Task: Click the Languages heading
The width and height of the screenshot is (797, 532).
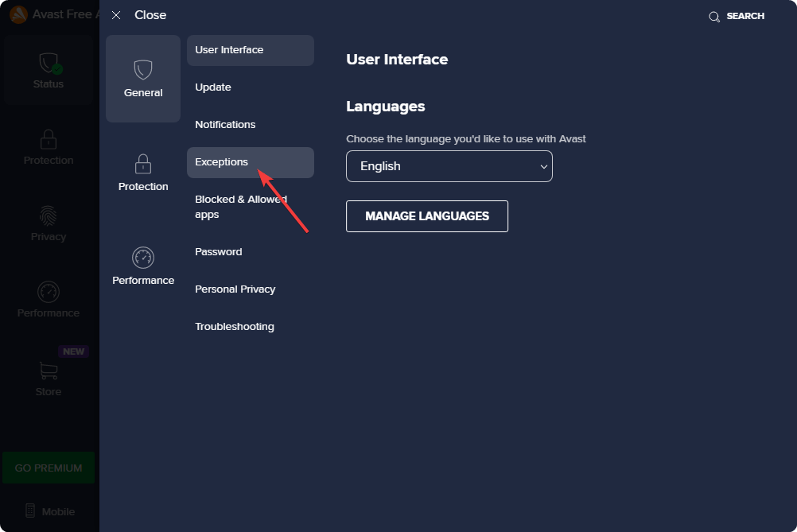Action: click(385, 107)
